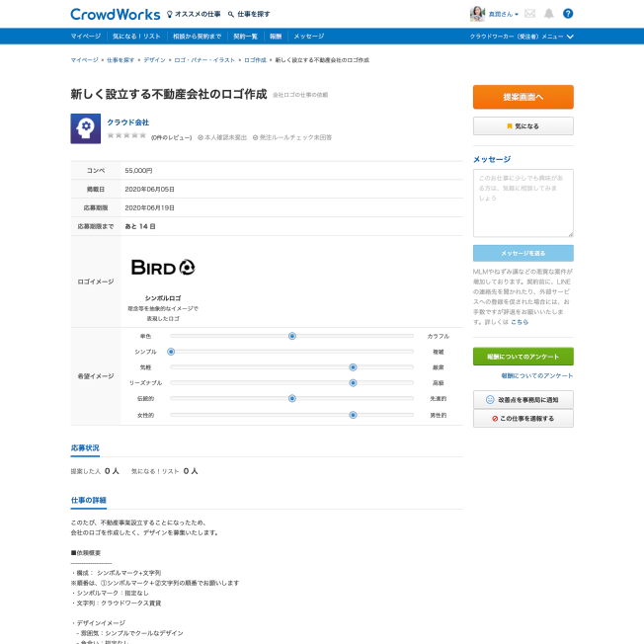
Task: Bookmark the job with 気になる button
Action: tap(523, 126)
